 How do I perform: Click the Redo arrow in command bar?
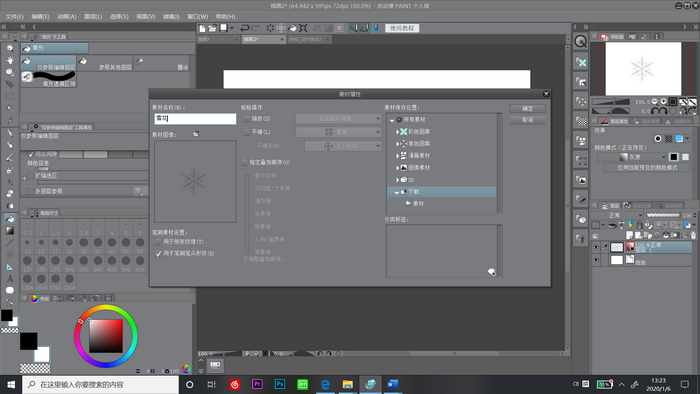click(x=255, y=28)
